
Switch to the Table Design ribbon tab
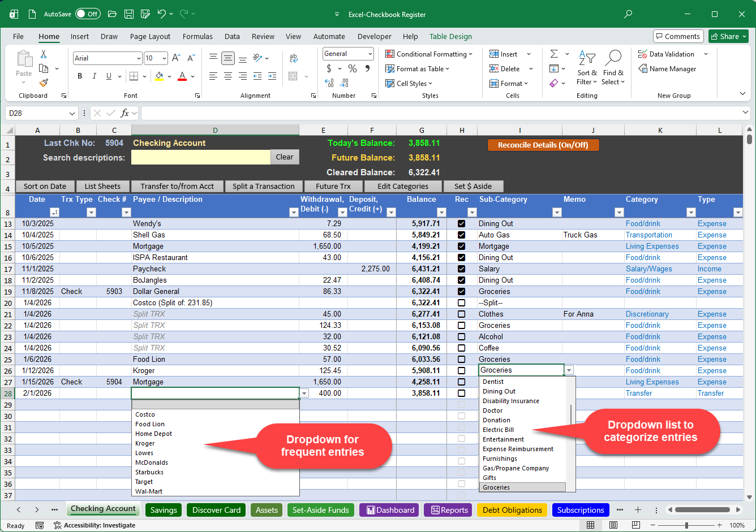(450, 36)
